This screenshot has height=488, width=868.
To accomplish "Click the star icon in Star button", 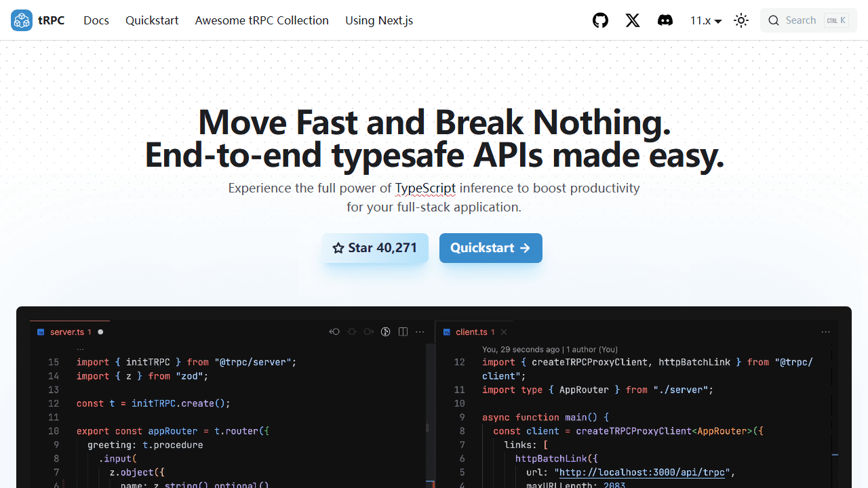I will [338, 248].
